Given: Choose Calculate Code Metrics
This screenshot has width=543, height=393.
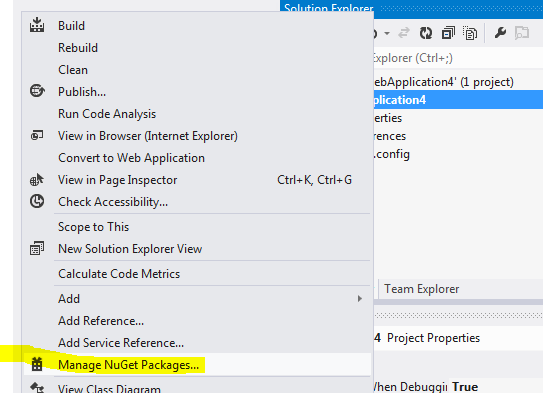Looking at the screenshot, I should (x=197, y=274).
